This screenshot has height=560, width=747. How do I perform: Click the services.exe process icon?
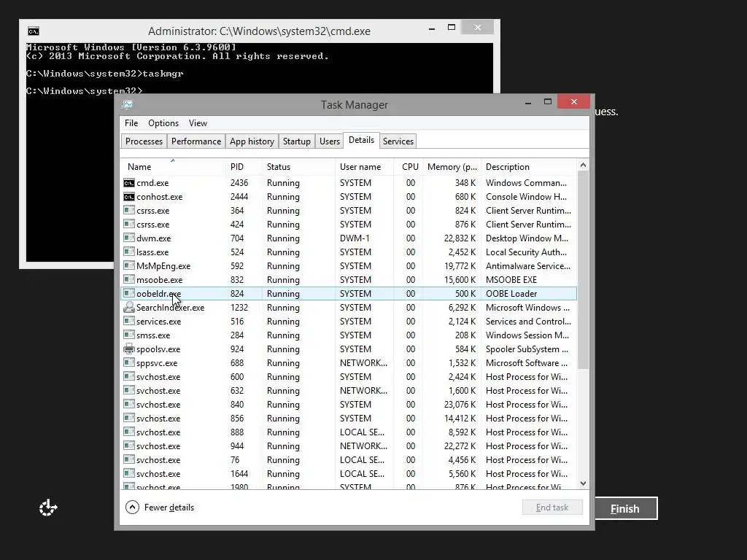(x=128, y=322)
